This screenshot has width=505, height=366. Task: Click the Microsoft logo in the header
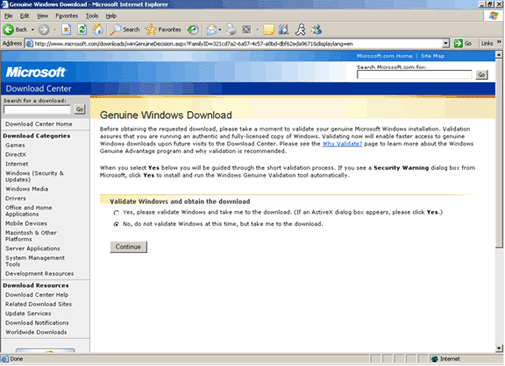pos(36,72)
